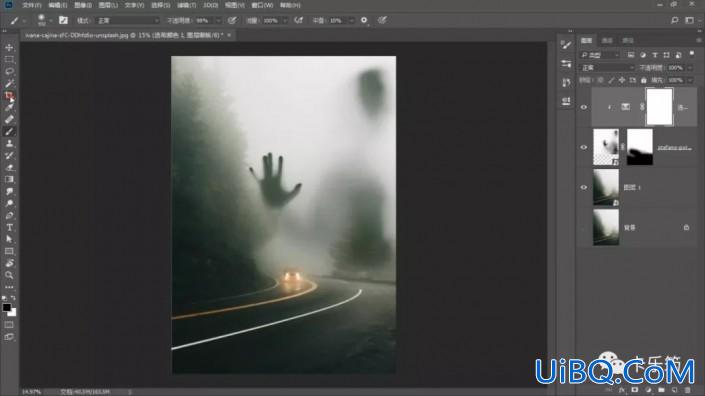Select the Pen tool
705x396 pixels.
coord(9,215)
